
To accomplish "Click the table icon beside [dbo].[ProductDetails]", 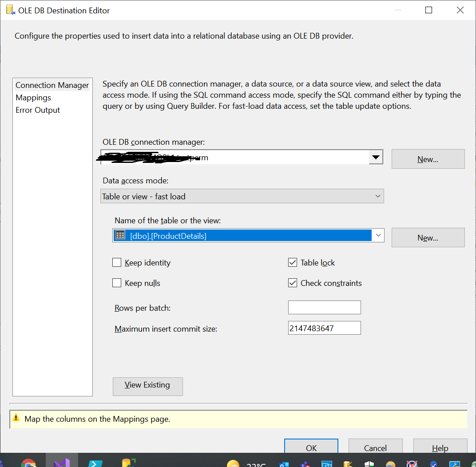I will click(120, 235).
